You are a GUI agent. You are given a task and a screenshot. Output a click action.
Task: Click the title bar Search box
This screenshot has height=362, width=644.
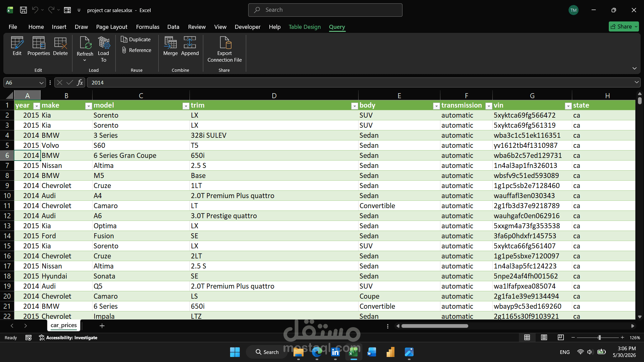click(x=325, y=10)
